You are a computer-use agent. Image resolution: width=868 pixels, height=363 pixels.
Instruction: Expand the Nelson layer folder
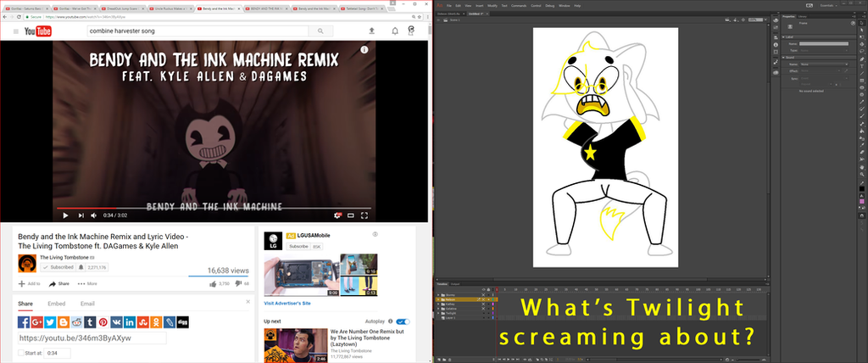pyautogui.click(x=438, y=300)
